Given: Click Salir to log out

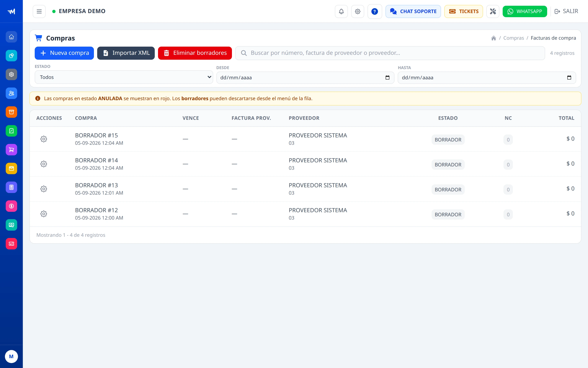Looking at the screenshot, I should 566,11.
